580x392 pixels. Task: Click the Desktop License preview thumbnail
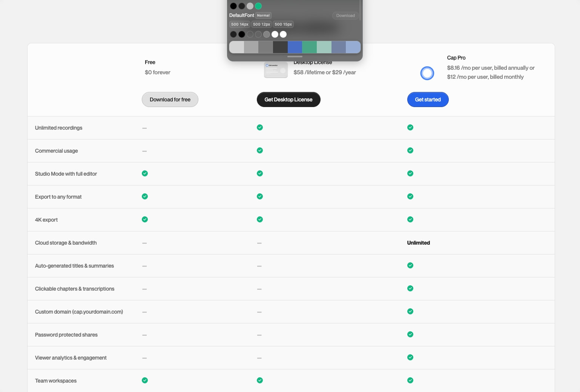[x=276, y=70]
